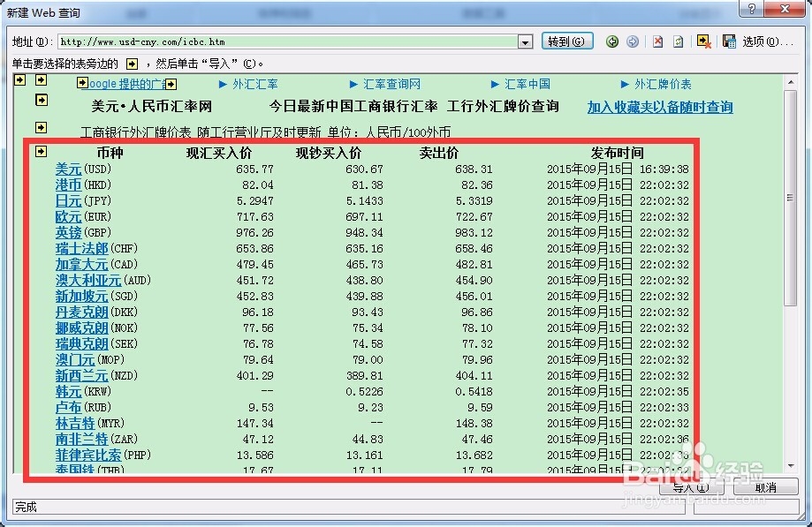Click the 瑞典克朗 (SEK) currency link
The image size is (812, 527).
click(x=82, y=344)
